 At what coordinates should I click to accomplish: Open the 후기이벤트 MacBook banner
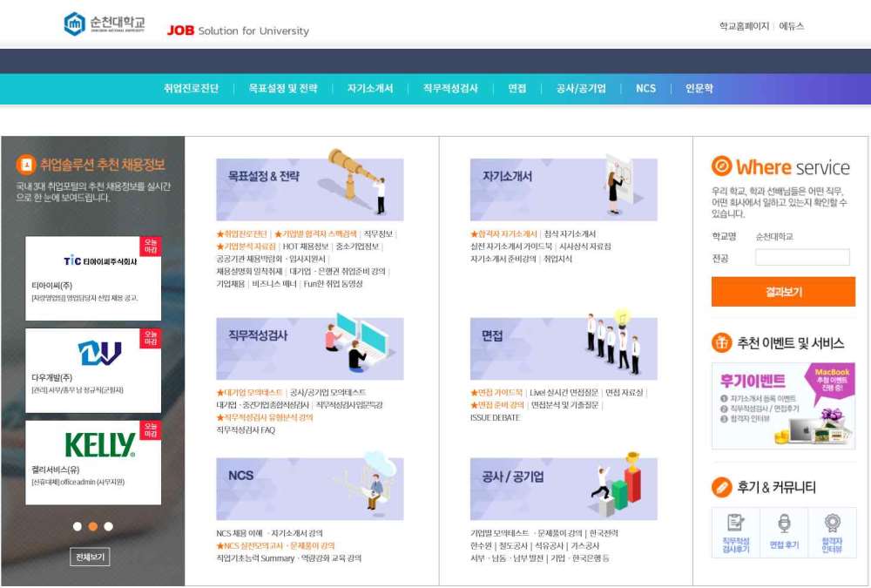pos(783,406)
